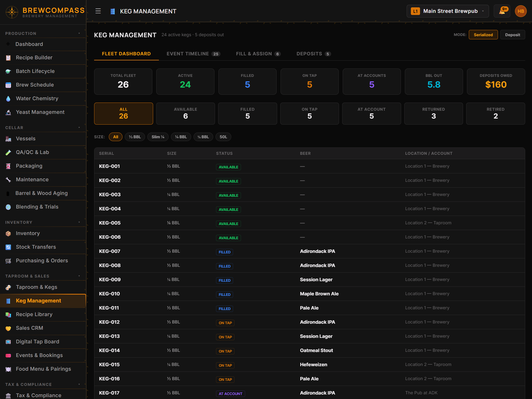This screenshot has height=399, width=532.
Task: Open the HB user avatar
Action: (521, 11)
